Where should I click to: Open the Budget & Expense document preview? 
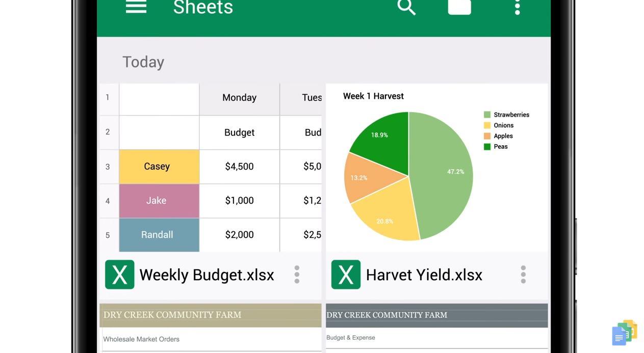tap(436, 328)
